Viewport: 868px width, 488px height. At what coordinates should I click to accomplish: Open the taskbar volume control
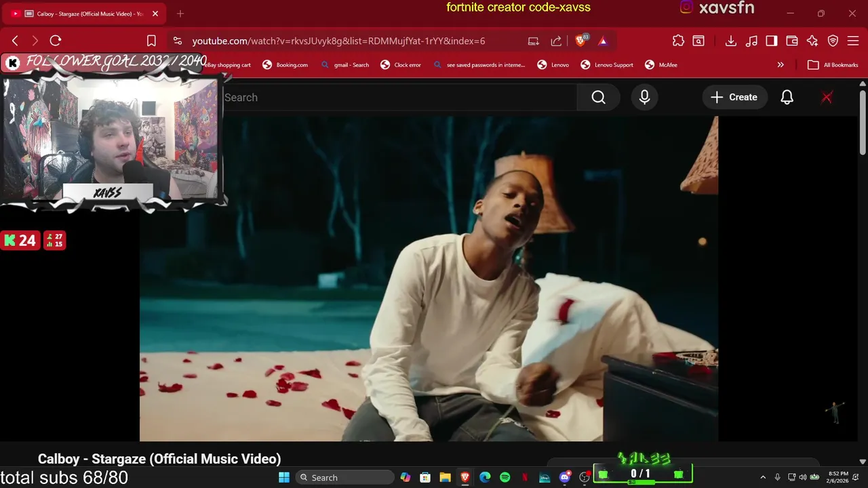[803, 477]
